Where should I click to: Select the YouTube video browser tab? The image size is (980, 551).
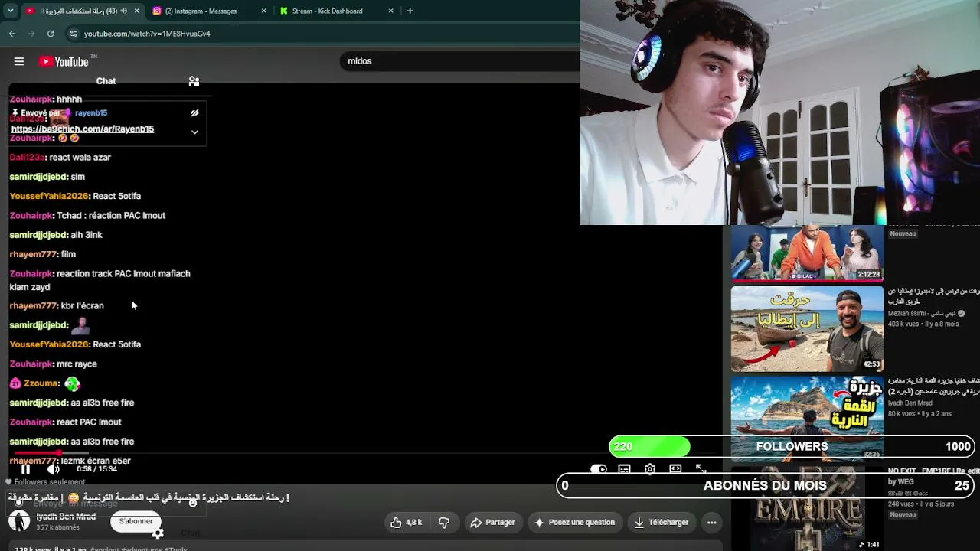[x=83, y=11]
